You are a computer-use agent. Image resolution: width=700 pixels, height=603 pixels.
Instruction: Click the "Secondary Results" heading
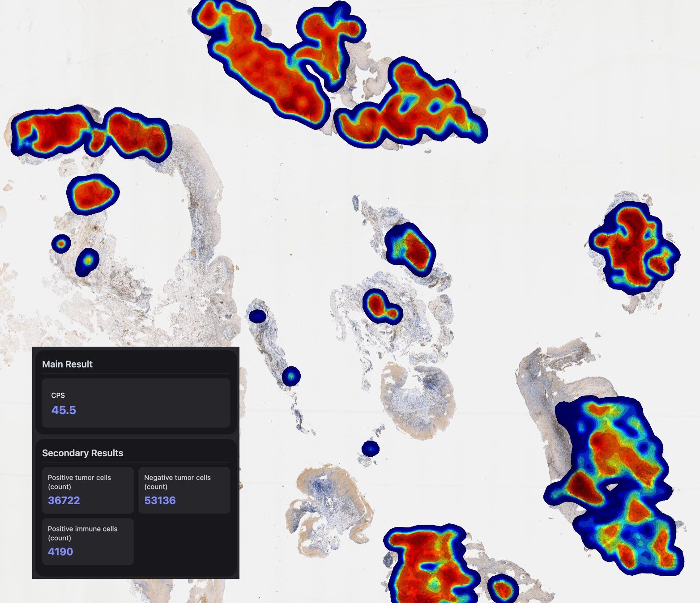82,453
